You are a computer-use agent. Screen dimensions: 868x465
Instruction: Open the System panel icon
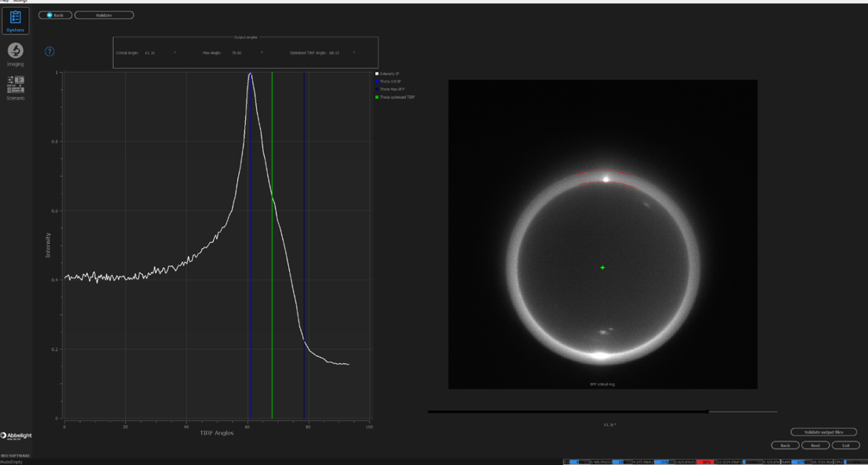[15, 20]
